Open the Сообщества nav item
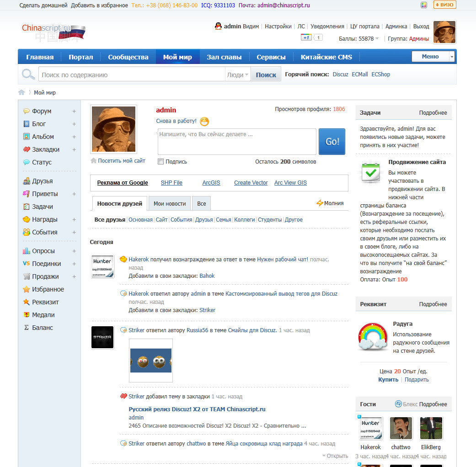The image size is (476, 467). 128,57
